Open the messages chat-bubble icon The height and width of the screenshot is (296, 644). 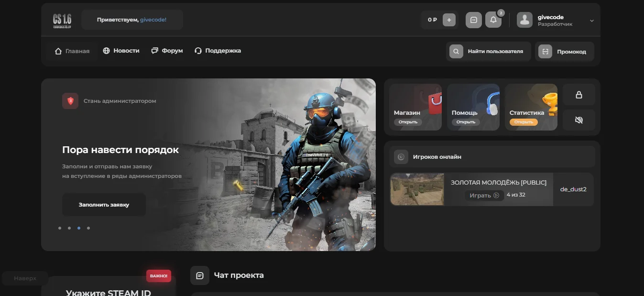coord(473,20)
